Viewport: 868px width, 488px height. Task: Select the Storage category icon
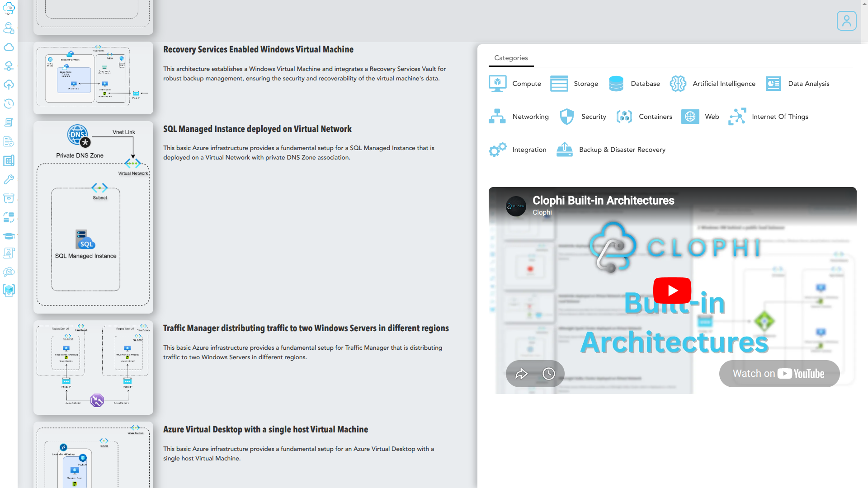559,84
